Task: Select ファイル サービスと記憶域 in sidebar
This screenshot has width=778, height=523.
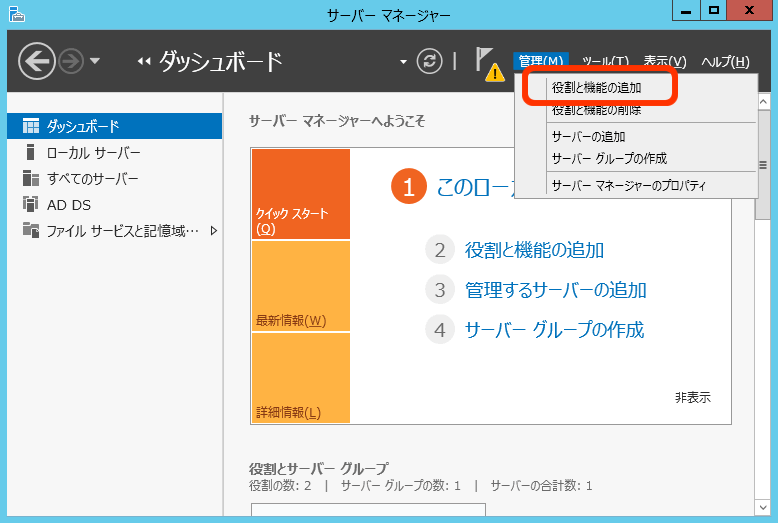Action: [x=115, y=231]
